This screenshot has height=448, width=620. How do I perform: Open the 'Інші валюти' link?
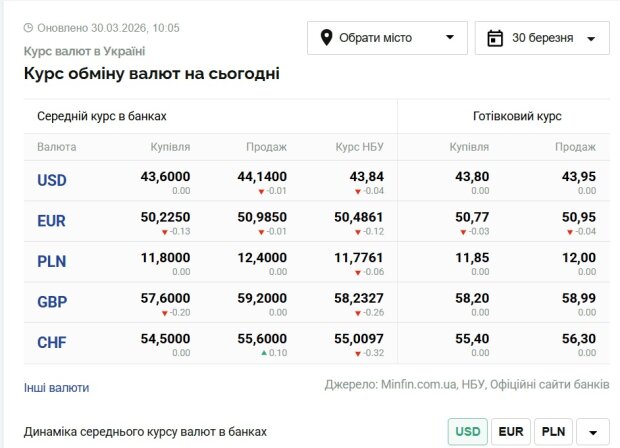click(56, 387)
